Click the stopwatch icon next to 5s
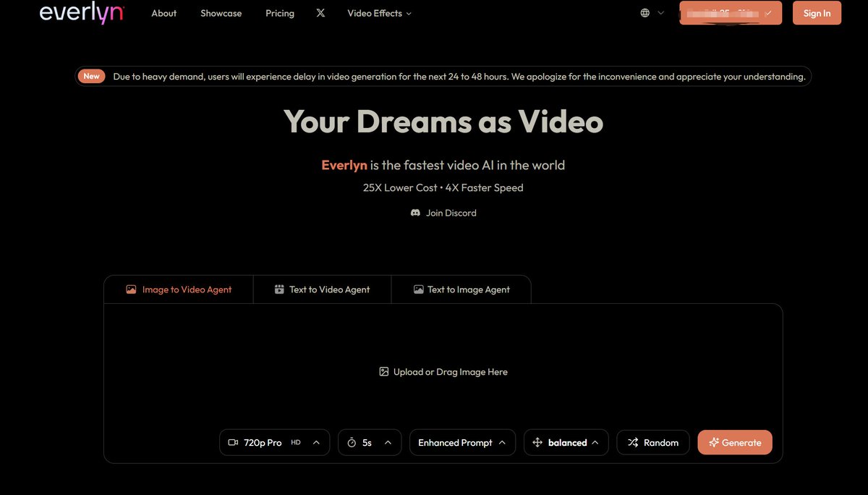 pyautogui.click(x=352, y=442)
